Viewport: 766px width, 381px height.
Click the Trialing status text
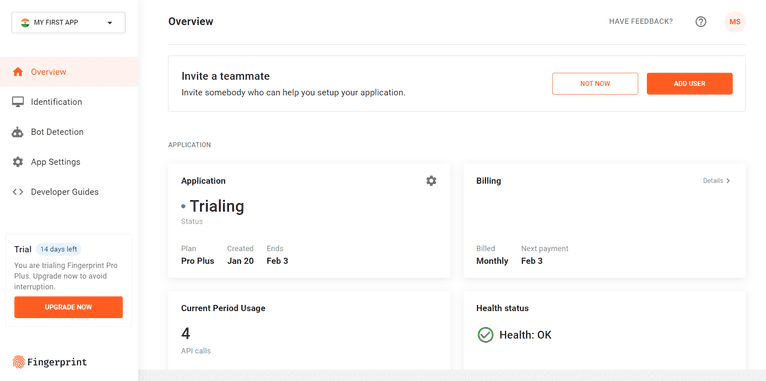(217, 206)
